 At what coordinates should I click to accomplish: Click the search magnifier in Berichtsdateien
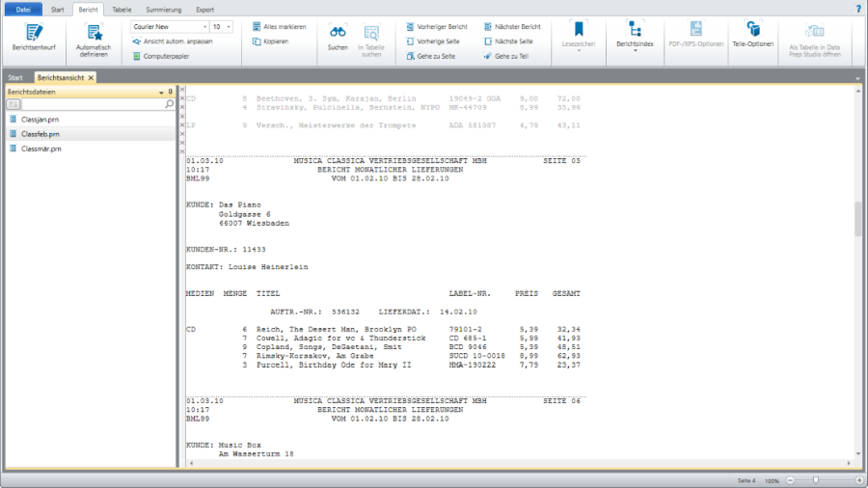pyautogui.click(x=170, y=104)
